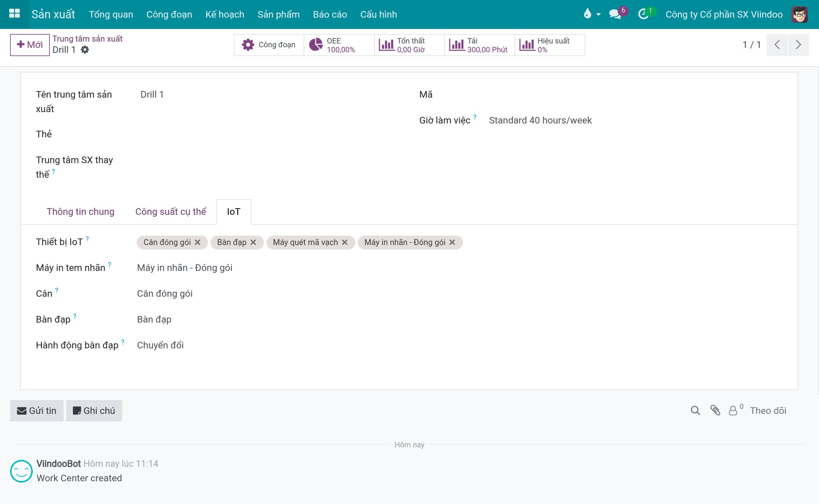Screen dimensions: 819x504
Task: Open the OEE 100,00% pie chart button
Action: [339, 45]
